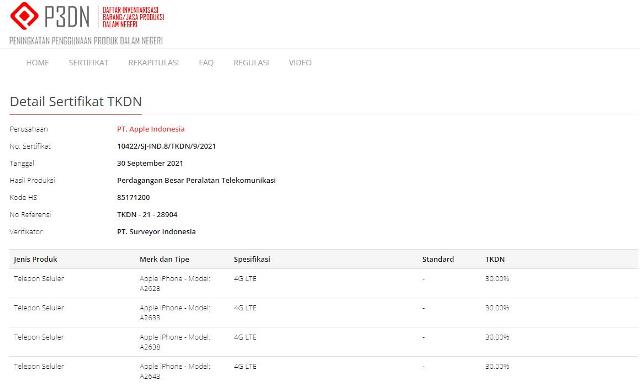Screen dimensions: 640x389
Task: Click the Standard column header
Action: 438,259
